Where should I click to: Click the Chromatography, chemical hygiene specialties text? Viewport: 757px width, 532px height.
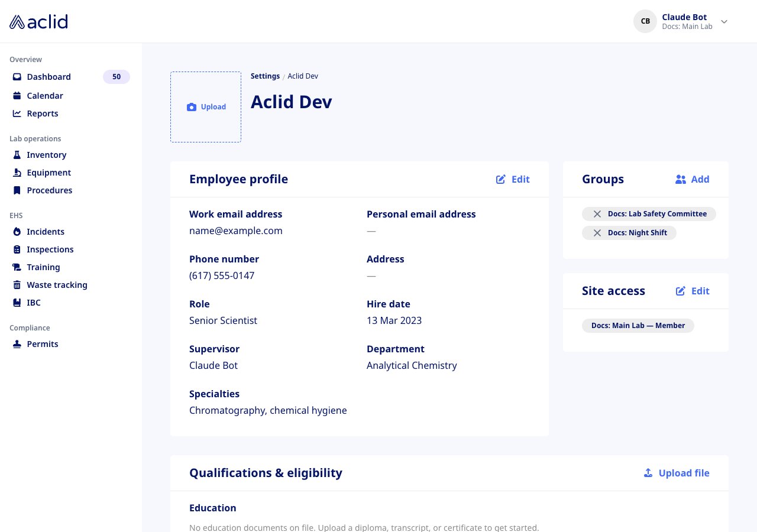point(268,410)
